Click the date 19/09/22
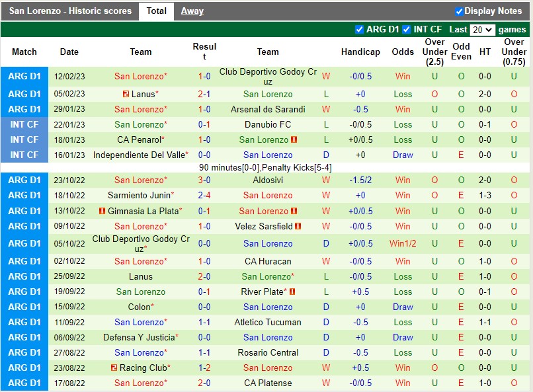533x392 pixels. pyautogui.click(x=69, y=292)
